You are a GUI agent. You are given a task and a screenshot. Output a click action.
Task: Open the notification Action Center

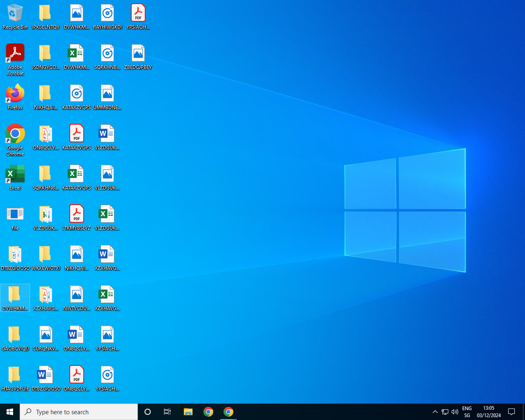click(511, 412)
